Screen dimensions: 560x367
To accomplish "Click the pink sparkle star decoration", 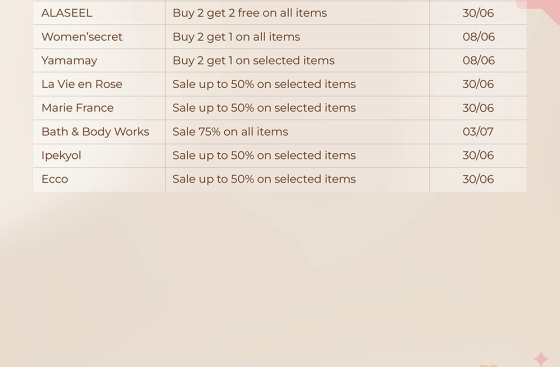I will [x=541, y=359].
